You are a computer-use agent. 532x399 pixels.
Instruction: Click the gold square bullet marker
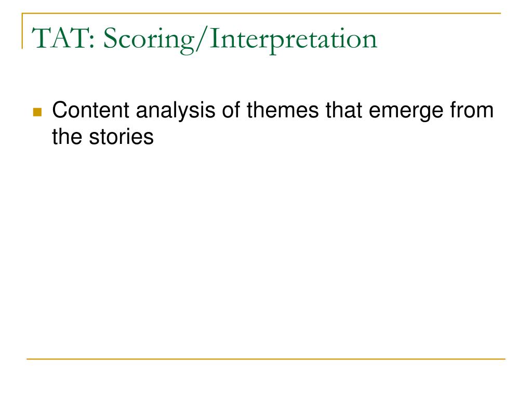coord(37,112)
